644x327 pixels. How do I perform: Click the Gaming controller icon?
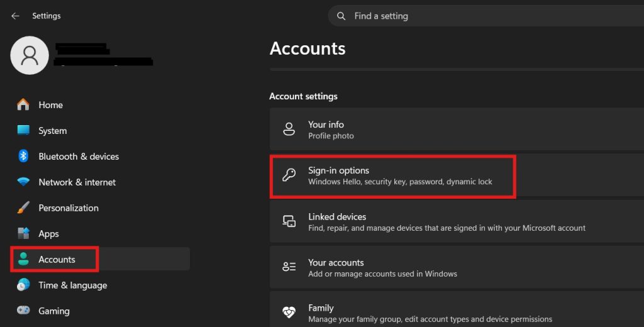tap(23, 310)
